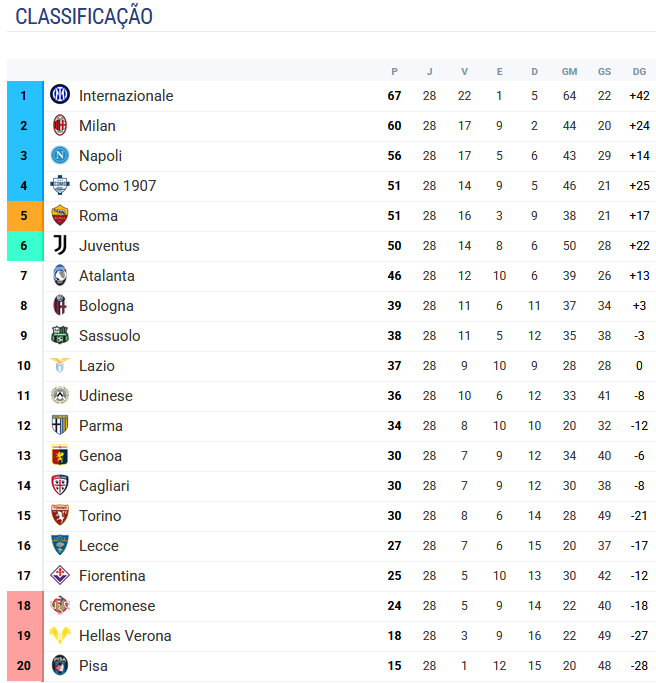Click the red position 20 badge

(24, 666)
